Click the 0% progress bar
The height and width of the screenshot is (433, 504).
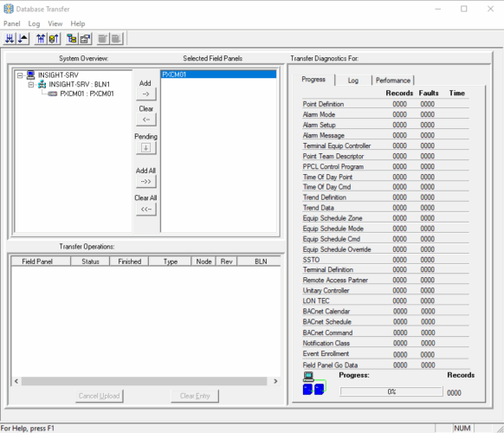[x=391, y=391]
